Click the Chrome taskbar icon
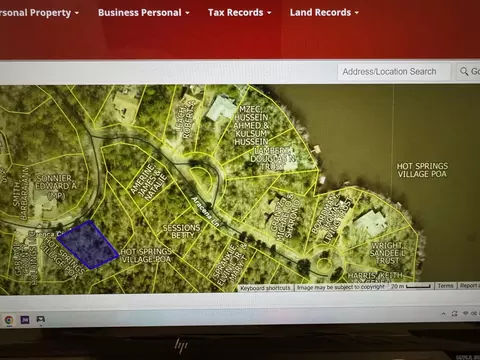Image resolution: width=480 pixels, height=360 pixels. pos(9,320)
